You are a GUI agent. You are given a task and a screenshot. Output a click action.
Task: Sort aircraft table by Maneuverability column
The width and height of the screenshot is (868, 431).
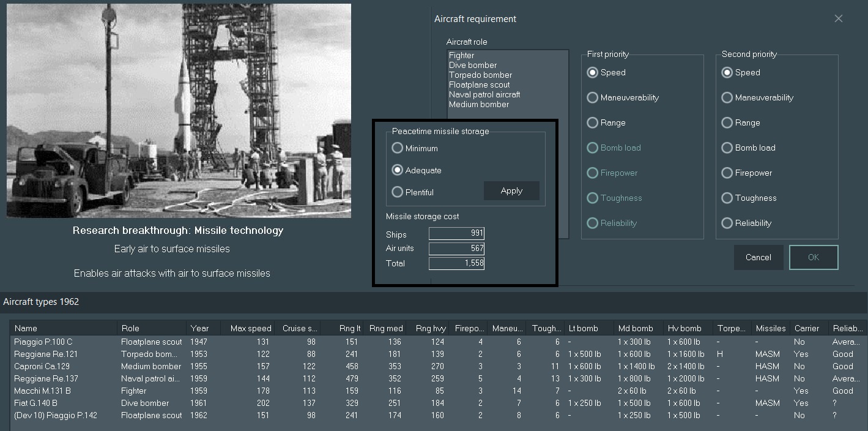tap(506, 328)
